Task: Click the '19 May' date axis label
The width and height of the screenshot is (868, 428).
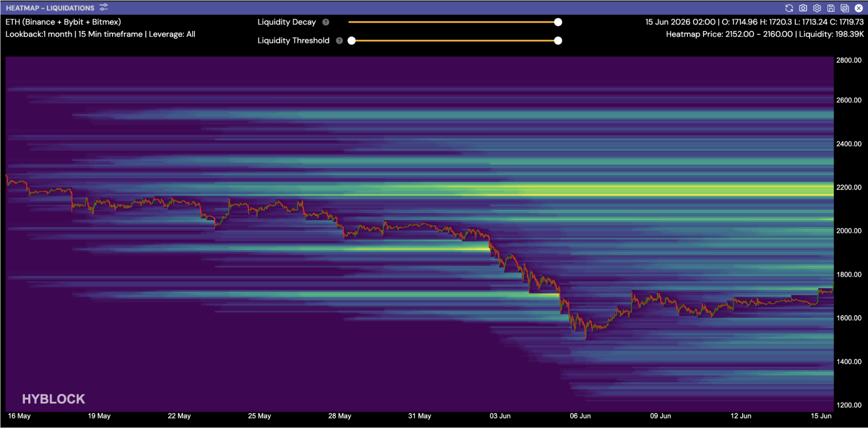Action: (x=99, y=416)
